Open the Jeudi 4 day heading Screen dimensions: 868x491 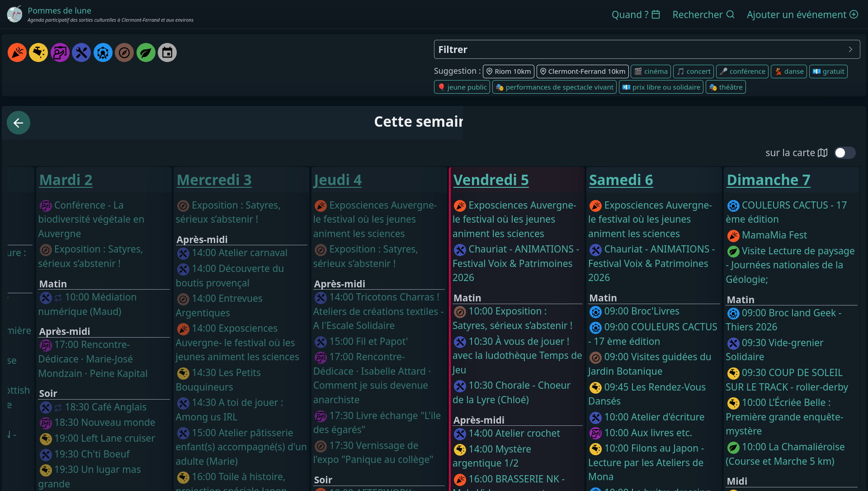(x=338, y=180)
